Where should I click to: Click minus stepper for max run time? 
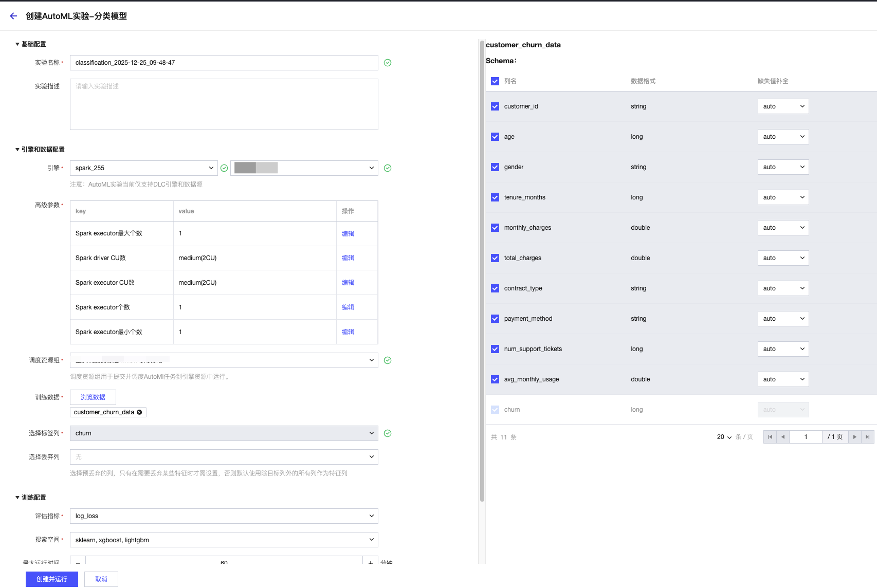(x=78, y=562)
